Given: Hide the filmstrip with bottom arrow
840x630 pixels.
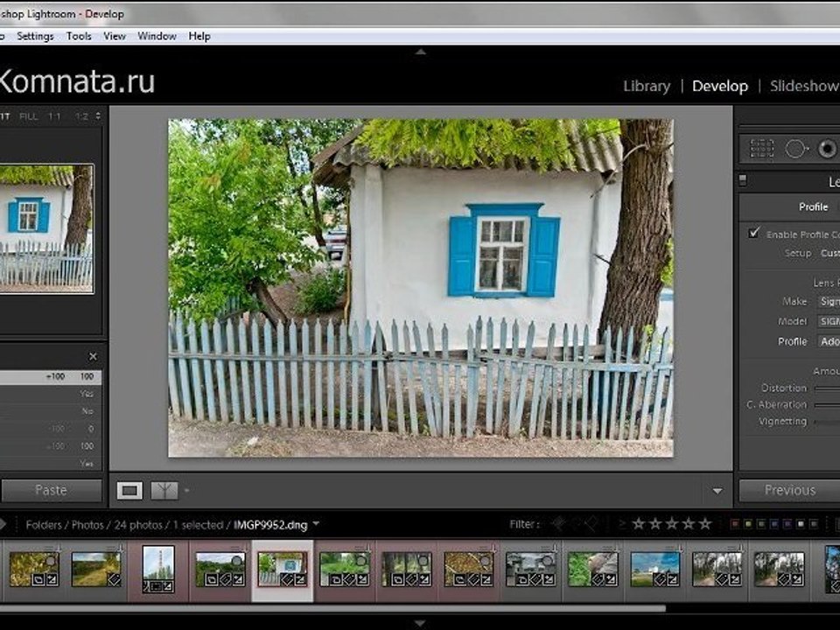Looking at the screenshot, I should pos(421,623).
